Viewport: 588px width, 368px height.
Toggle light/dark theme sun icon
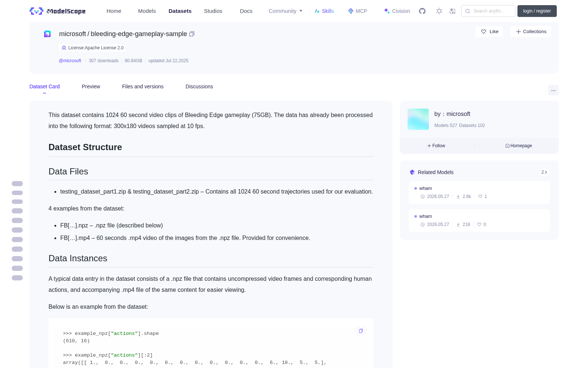tap(439, 11)
